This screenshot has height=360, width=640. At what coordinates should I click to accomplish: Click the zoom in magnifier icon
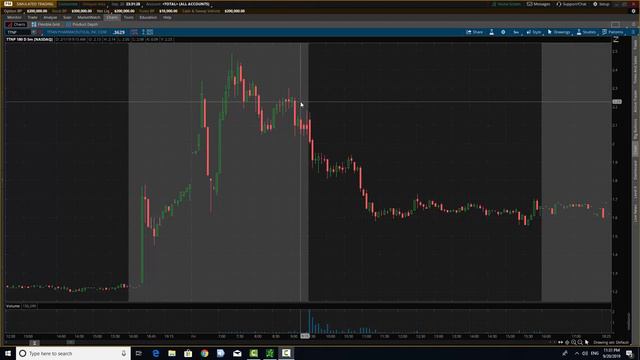[573, 342]
